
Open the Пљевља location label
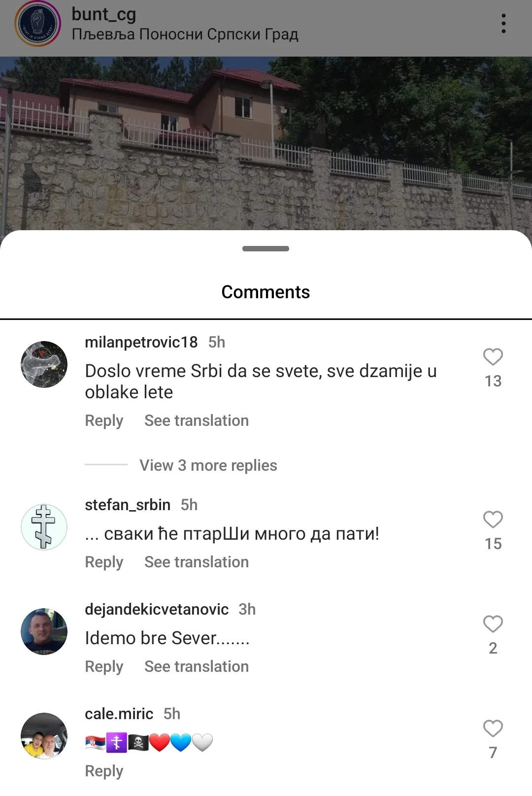[185, 35]
